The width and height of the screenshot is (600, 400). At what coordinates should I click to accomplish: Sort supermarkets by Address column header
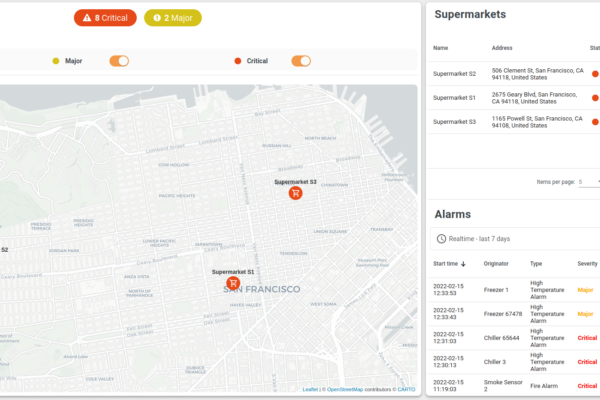[502, 47]
